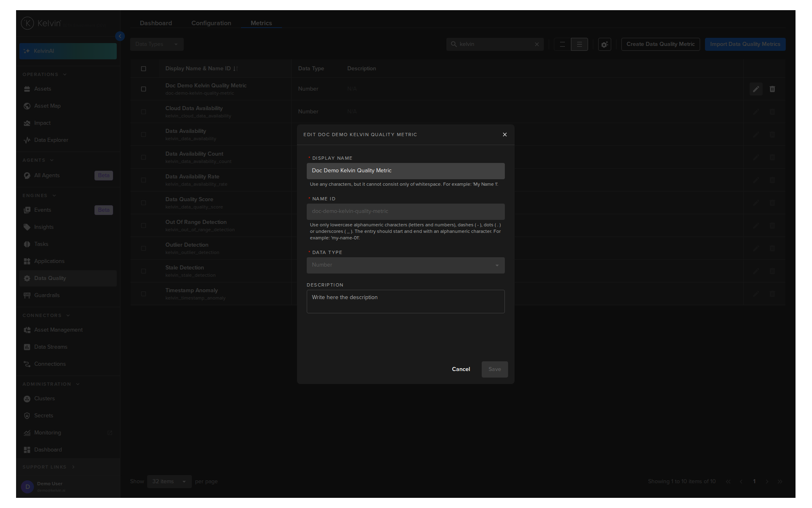Switch to the Dashboard tab
Screen dimensions: 812x508
[156, 23]
